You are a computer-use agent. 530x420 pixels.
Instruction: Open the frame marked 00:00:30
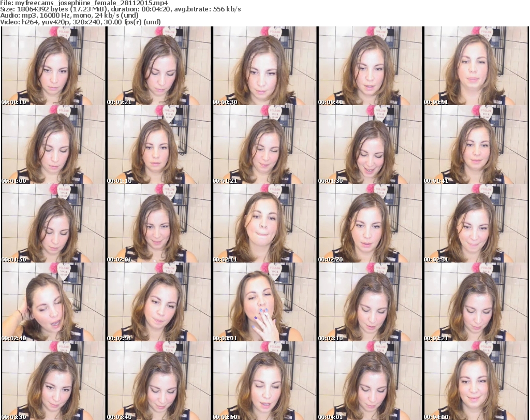[x=264, y=66]
